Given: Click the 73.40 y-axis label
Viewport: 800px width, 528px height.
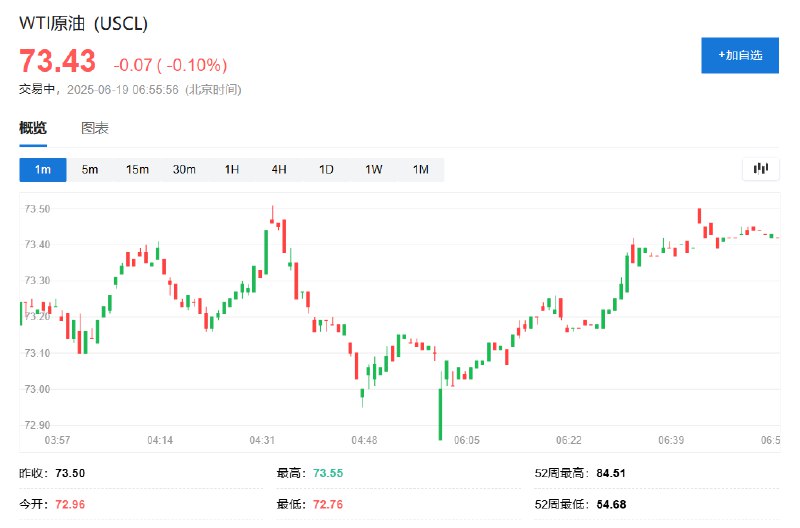Looking at the screenshot, I should 37,244.
